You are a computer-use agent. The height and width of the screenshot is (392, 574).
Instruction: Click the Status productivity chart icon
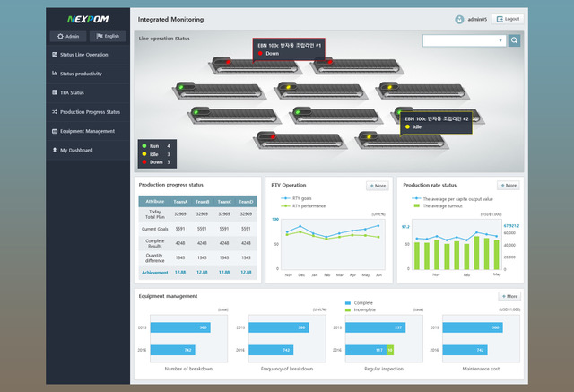point(55,74)
